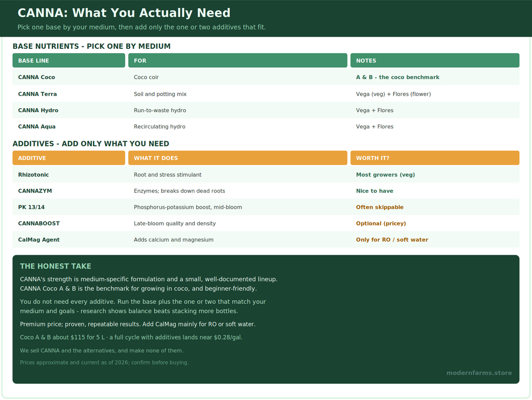Click the 'BASE NUTRIENTS - PICK ONE BY MEDIUM' heading
Screen dimensions: 532x400
coord(91,46)
